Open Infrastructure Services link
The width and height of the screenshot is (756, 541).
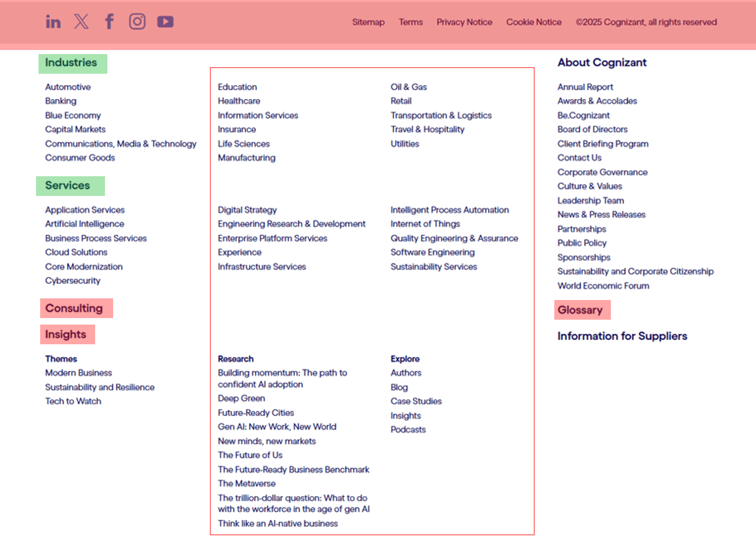262,267
